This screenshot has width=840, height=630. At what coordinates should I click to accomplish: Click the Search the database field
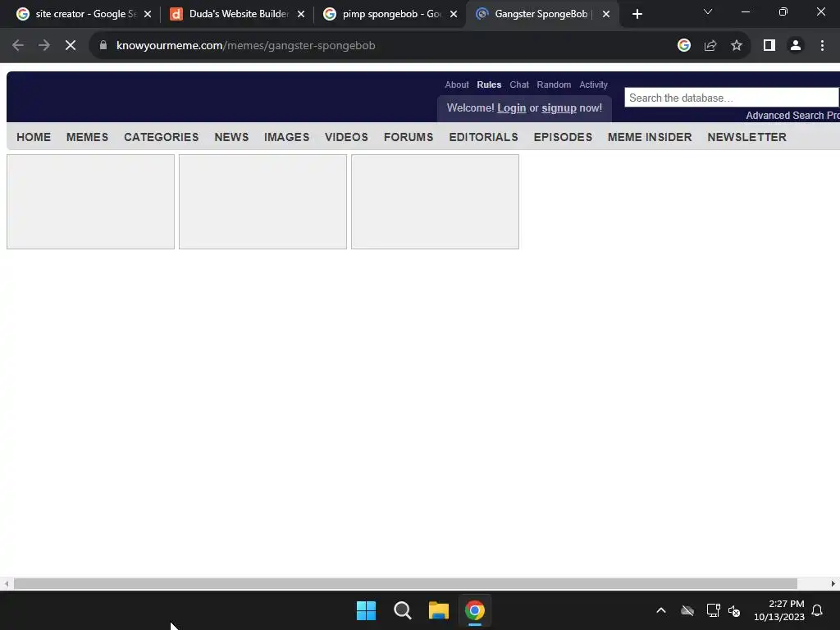731,98
